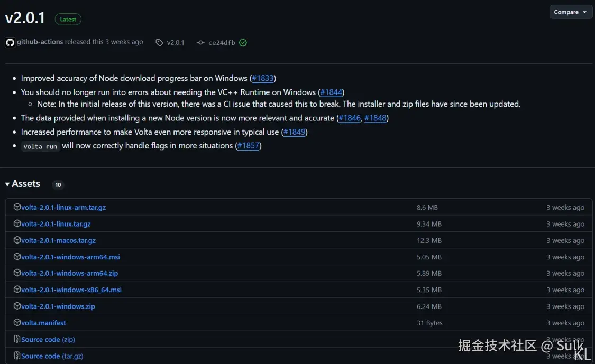
Task: Open pull request #1848
Action: tap(376, 118)
